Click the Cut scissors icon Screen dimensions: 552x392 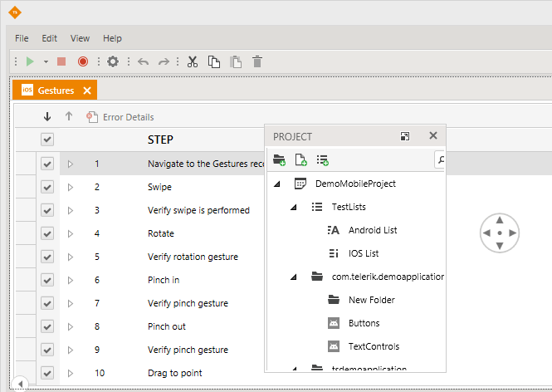tap(193, 61)
